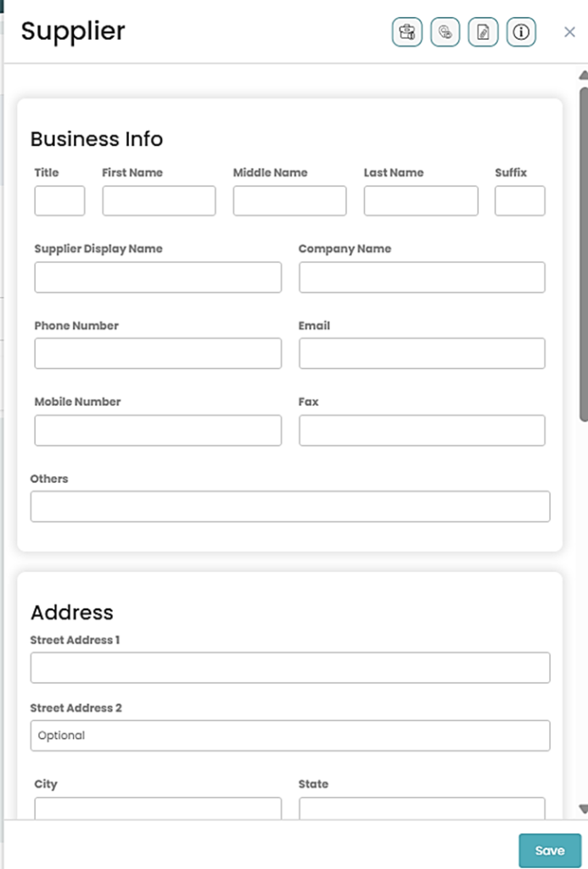The width and height of the screenshot is (588, 869).
Task: Select the Company Name input
Action: [422, 278]
